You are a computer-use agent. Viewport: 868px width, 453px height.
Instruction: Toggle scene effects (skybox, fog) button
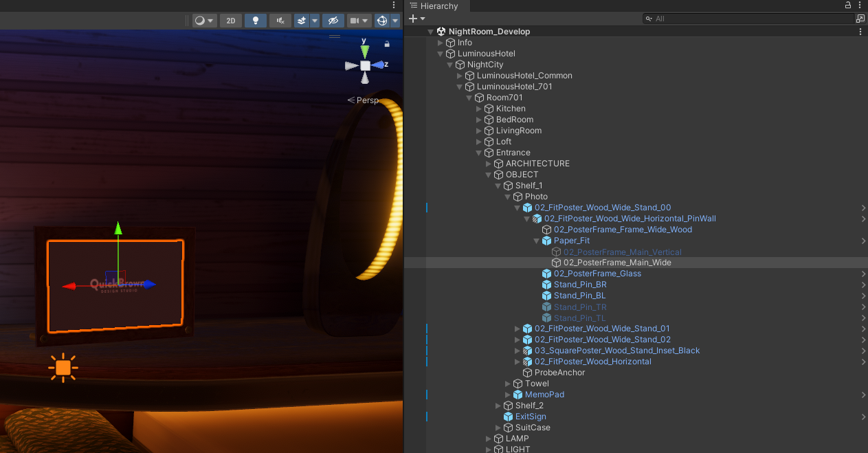(x=302, y=21)
